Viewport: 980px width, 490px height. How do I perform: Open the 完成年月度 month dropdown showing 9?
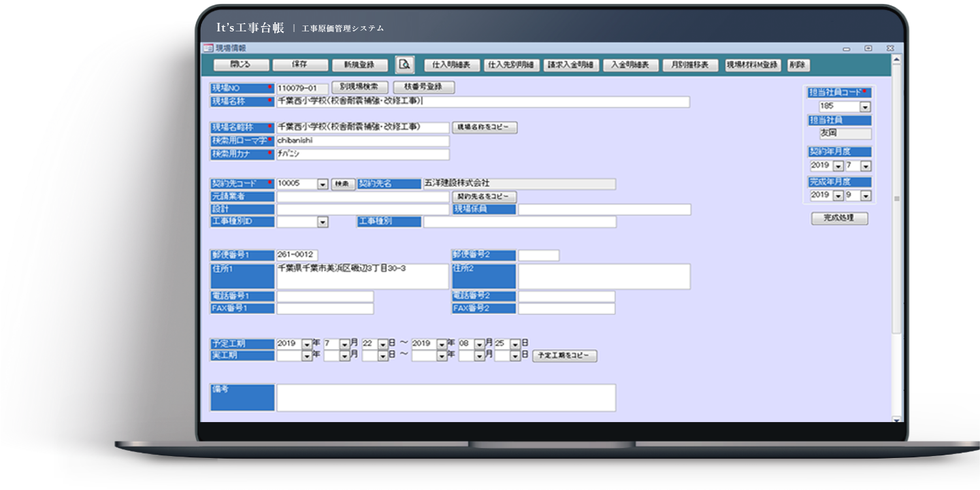click(865, 195)
